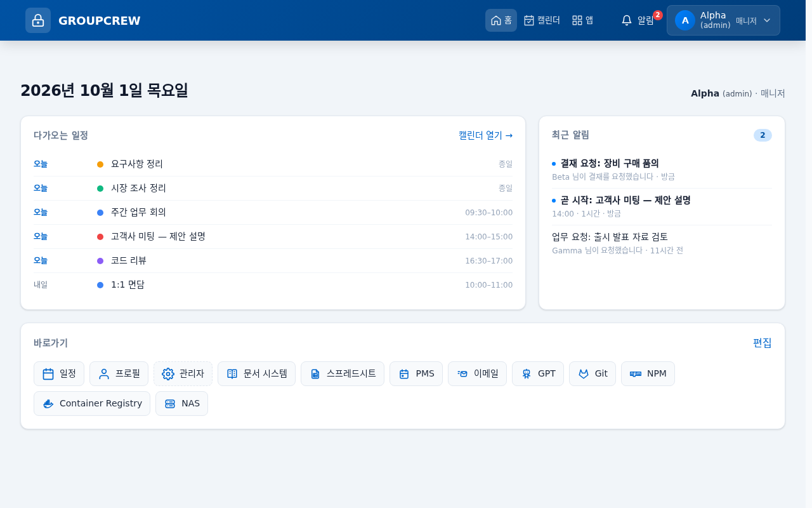The image size is (812, 508).
Task: Click the purple dot beside 코드 리뷰
Action: (100, 261)
